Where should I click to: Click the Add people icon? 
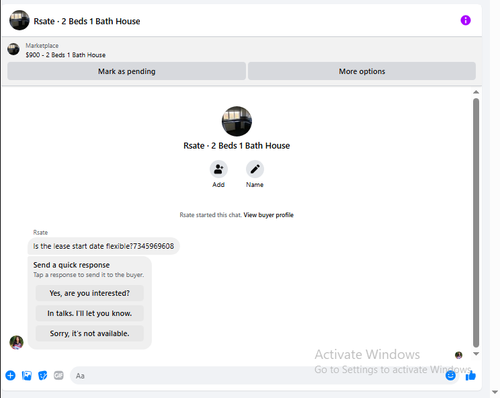coord(219,169)
